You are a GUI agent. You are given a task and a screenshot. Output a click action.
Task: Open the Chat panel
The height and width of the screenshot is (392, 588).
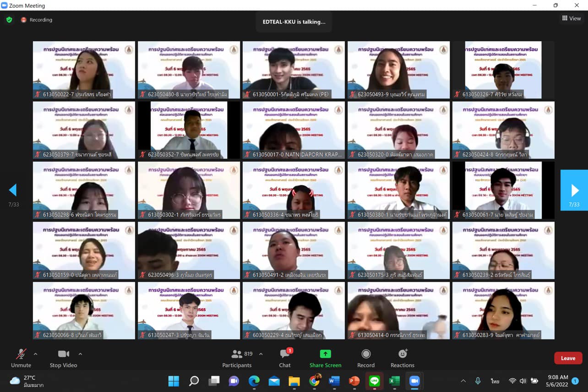click(x=285, y=358)
